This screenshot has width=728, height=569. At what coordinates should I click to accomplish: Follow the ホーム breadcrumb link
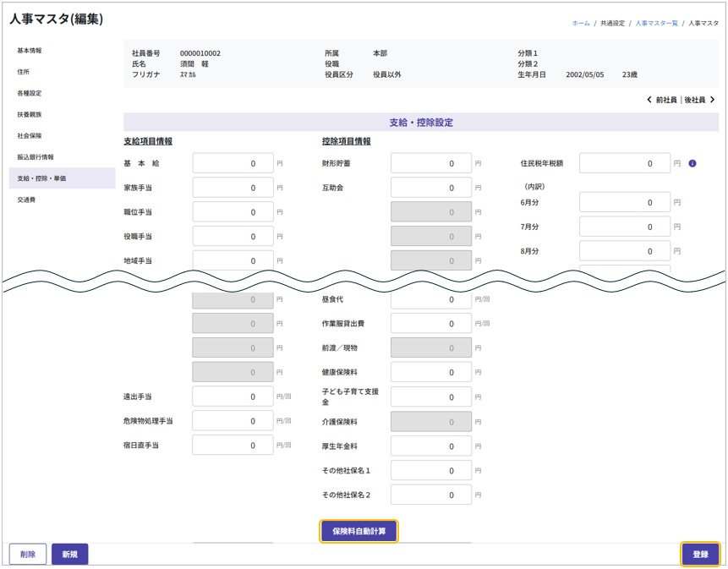(x=581, y=23)
